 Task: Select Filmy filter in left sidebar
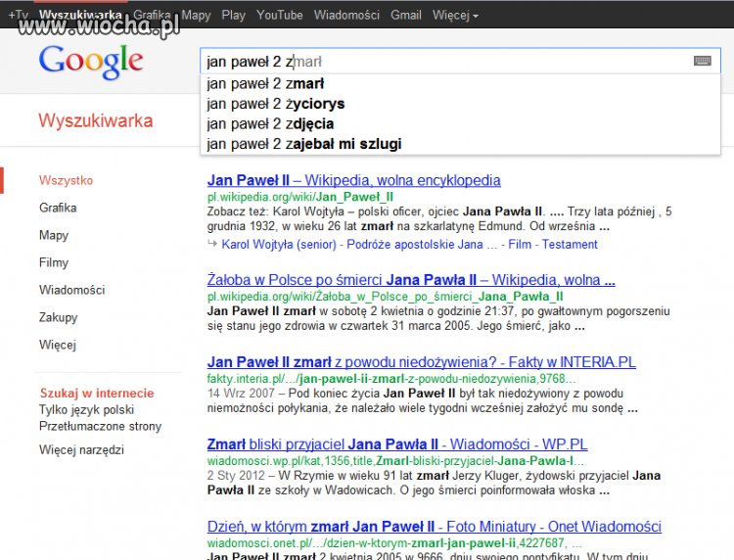[54, 262]
